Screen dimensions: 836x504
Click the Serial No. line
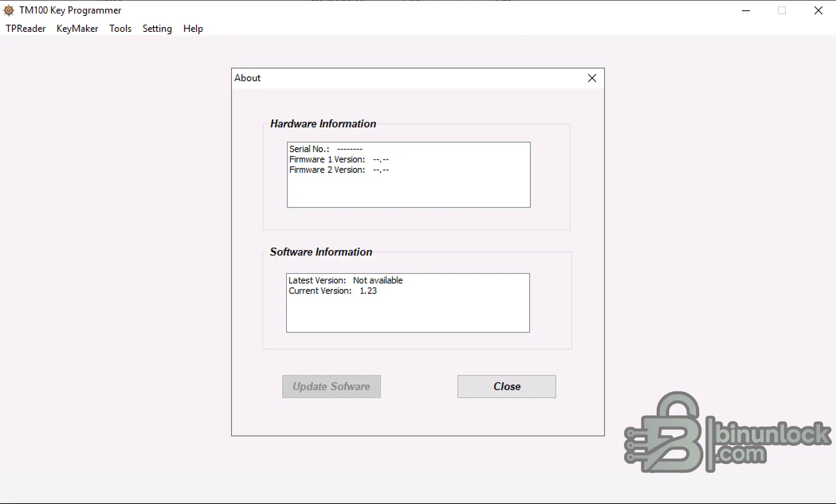pyautogui.click(x=326, y=149)
